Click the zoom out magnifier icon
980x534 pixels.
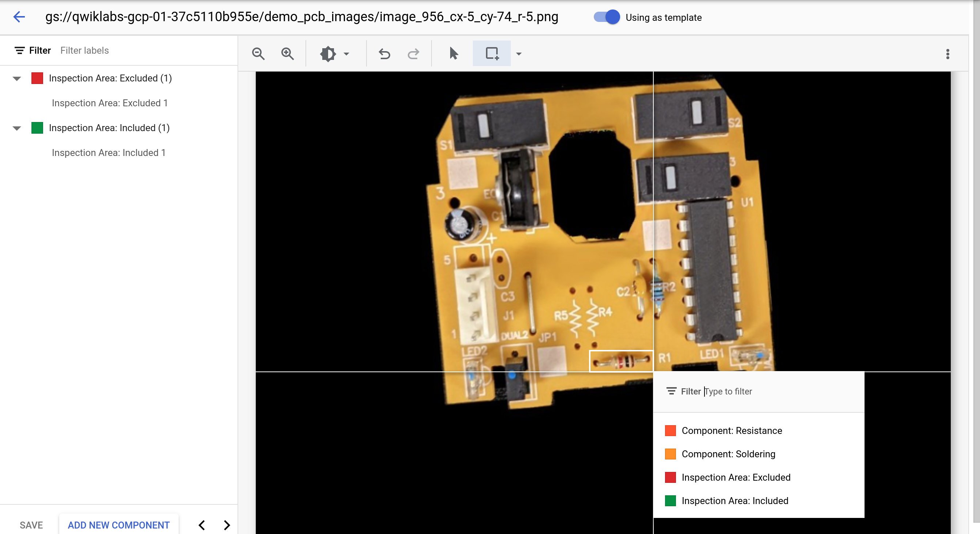tap(257, 53)
